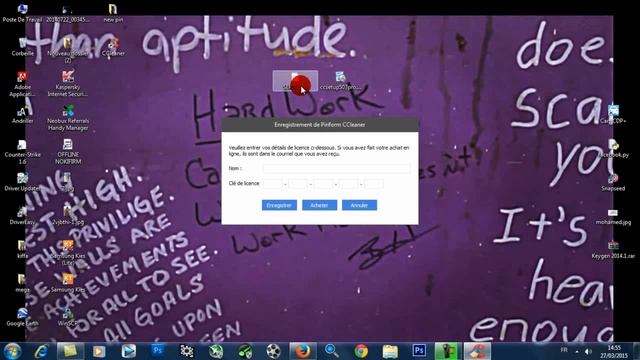The image size is (640, 360).
Task: Open the taskbar clock showing 14:55
Action: coord(614,351)
